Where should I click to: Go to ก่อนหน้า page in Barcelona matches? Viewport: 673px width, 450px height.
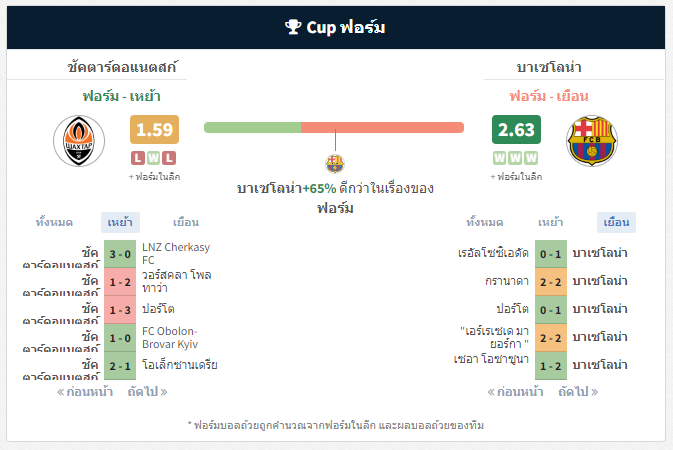515,392
